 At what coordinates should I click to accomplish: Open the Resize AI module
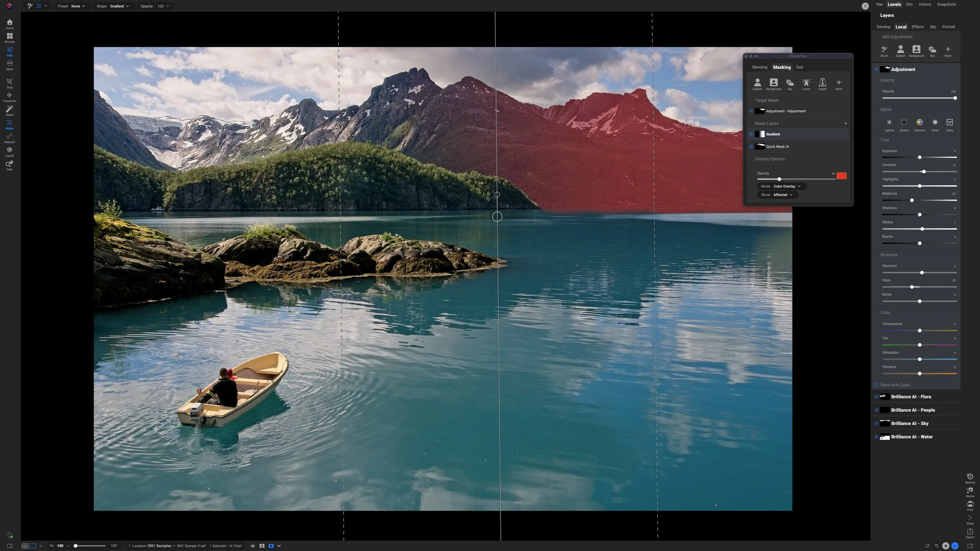point(970,492)
